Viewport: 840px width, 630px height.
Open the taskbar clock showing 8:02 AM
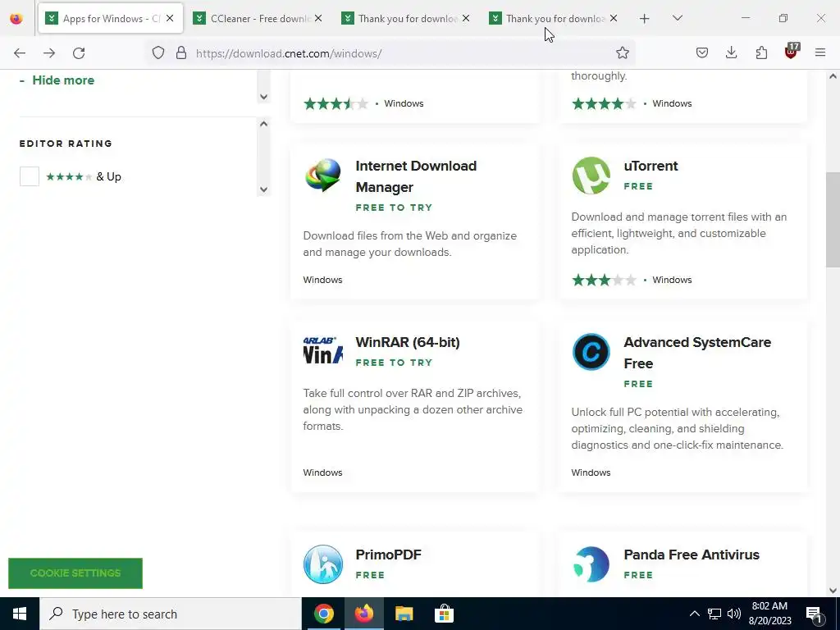click(x=769, y=614)
